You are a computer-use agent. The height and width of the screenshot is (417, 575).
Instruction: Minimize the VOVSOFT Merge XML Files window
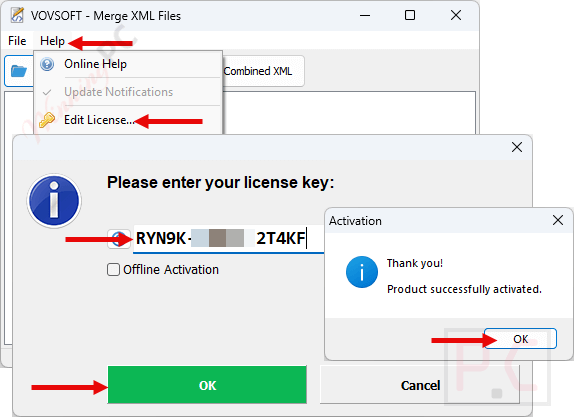pyautogui.click(x=365, y=15)
